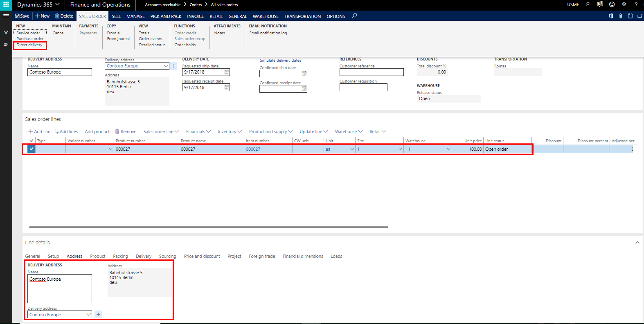Open the Confirmed ship date calendar picker
The height and width of the screenshot is (324, 644).
coord(304,74)
